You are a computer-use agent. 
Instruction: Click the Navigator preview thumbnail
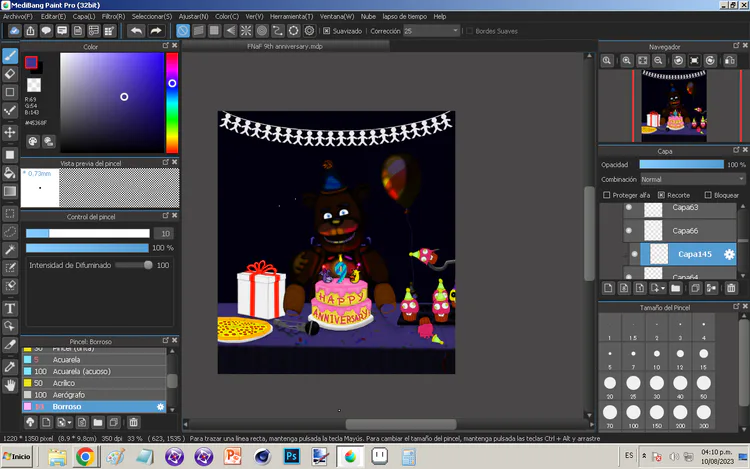pos(673,106)
